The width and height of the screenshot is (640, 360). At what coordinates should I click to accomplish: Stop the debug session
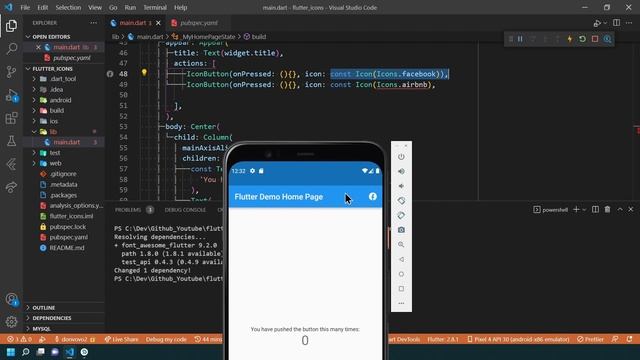595,39
